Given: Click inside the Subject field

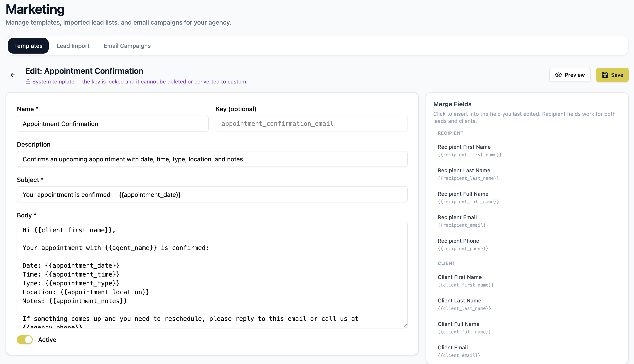Looking at the screenshot, I should pyautogui.click(x=212, y=194).
